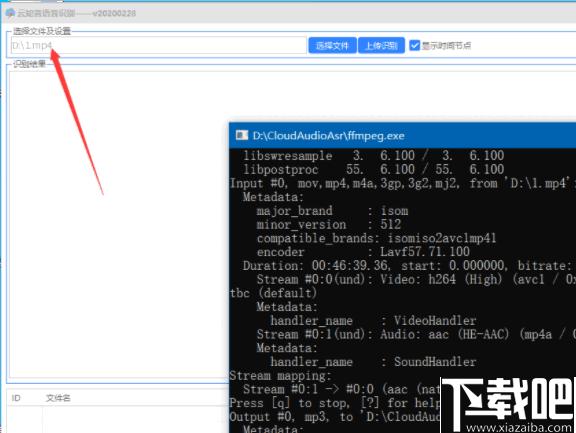The height and width of the screenshot is (433, 576).
Task: Click the console line starting with Duration
Action: point(407,266)
